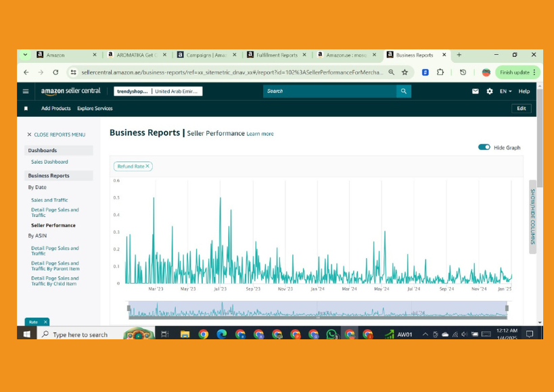Close the reports menu sidebar
Viewport: 554px width, 392px height.
[x=29, y=134]
